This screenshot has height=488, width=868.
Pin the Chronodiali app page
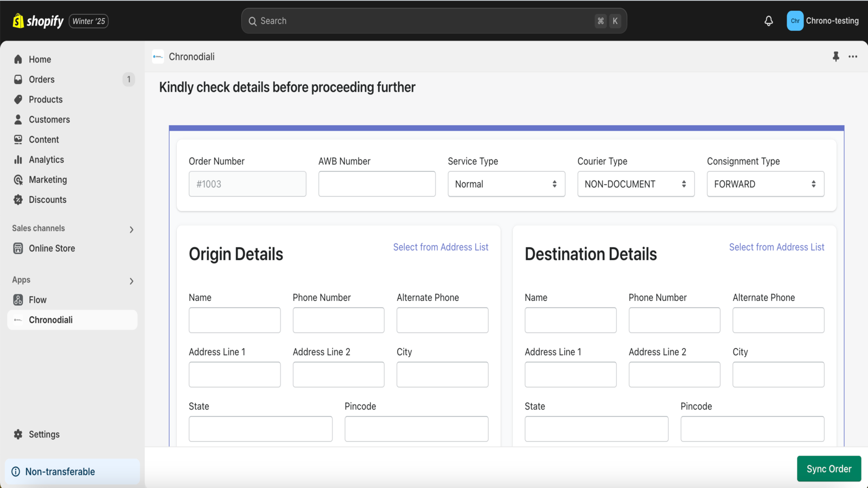pos(835,56)
